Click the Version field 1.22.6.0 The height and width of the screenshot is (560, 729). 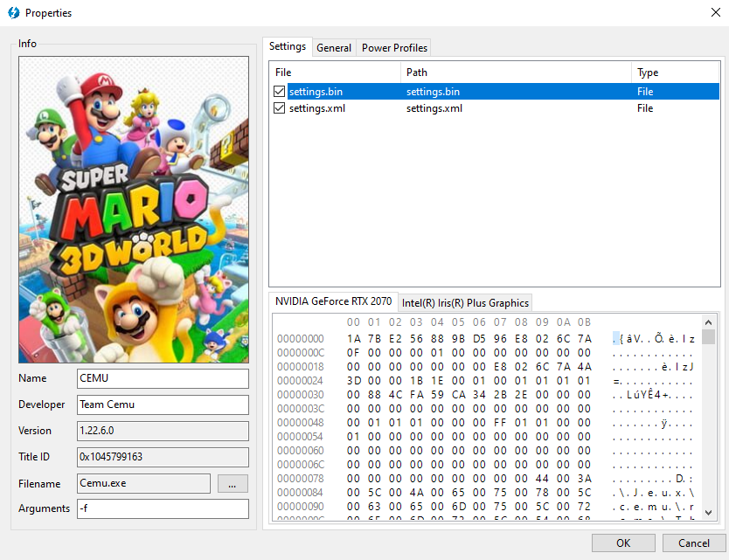point(163,431)
